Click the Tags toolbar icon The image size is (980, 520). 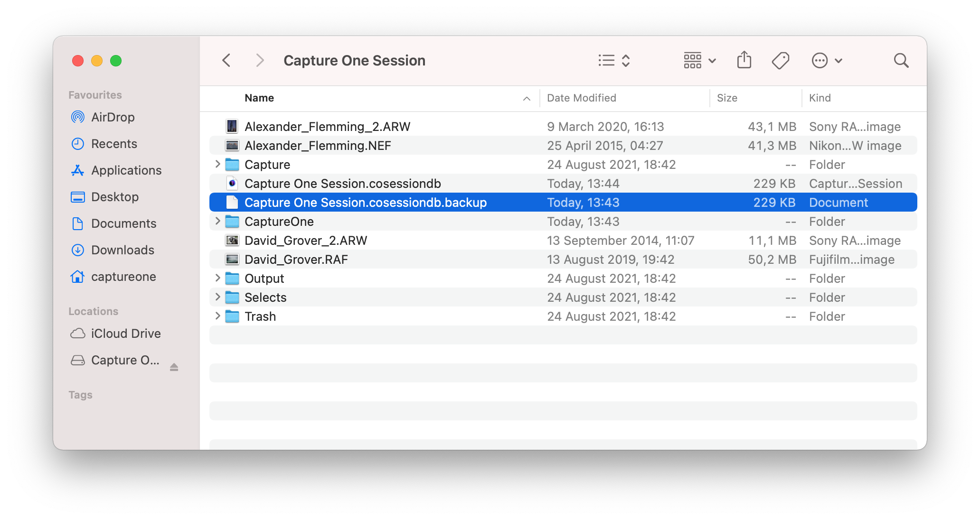(x=780, y=61)
